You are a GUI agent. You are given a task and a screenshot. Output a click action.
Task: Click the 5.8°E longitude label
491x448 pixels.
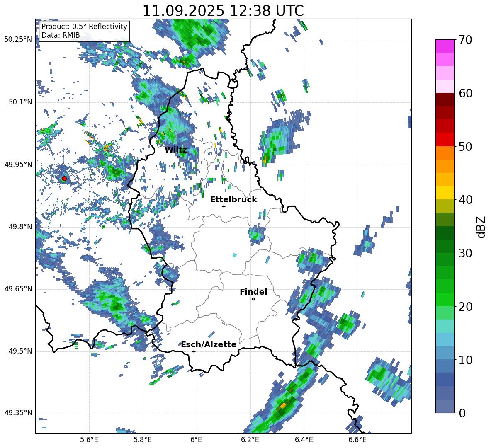(143, 440)
